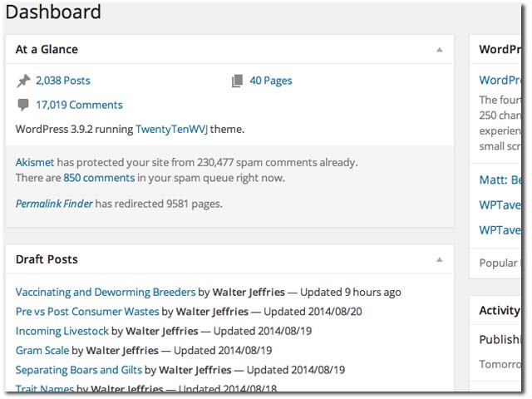Collapse the At a Glance panel arrow
The height and width of the screenshot is (399, 532).
tap(440, 50)
